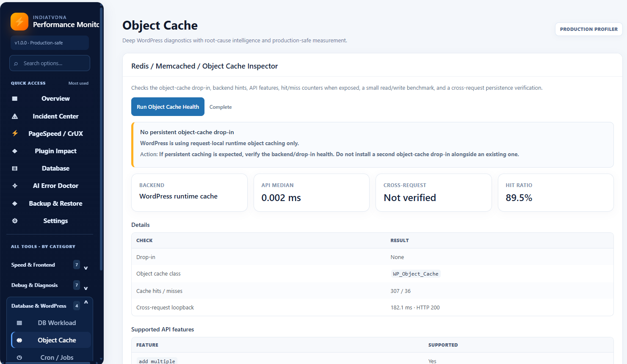Image resolution: width=627 pixels, height=364 pixels.
Task: Click the Overview grid icon
Action: [x=15, y=99]
